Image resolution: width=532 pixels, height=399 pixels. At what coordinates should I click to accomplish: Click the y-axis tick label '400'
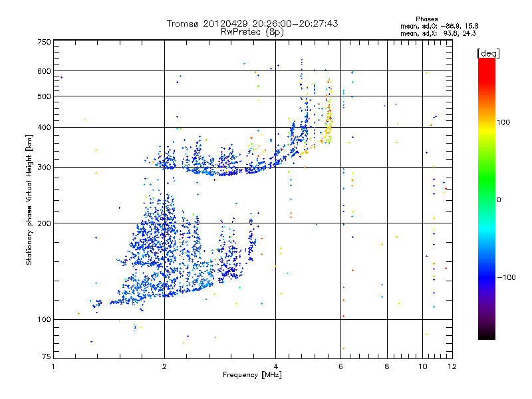(x=44, y=127)
